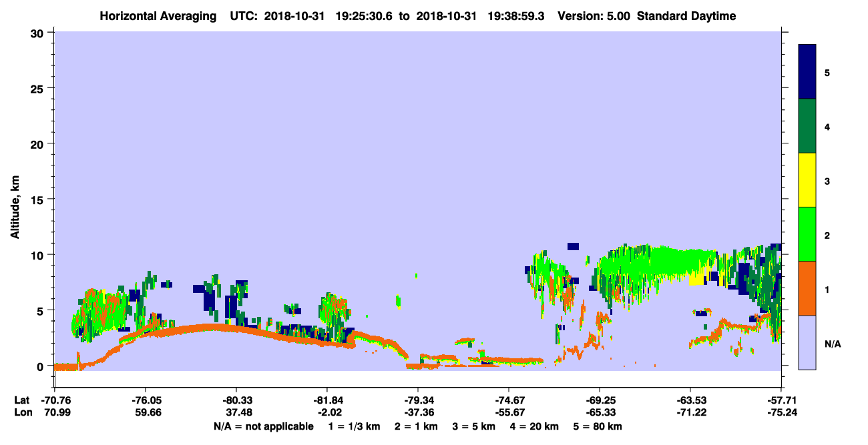This screenshot has height=445, width=868.
Task: Click the dark blue colorbar segment labeled 5
Action: click(807, 72)
